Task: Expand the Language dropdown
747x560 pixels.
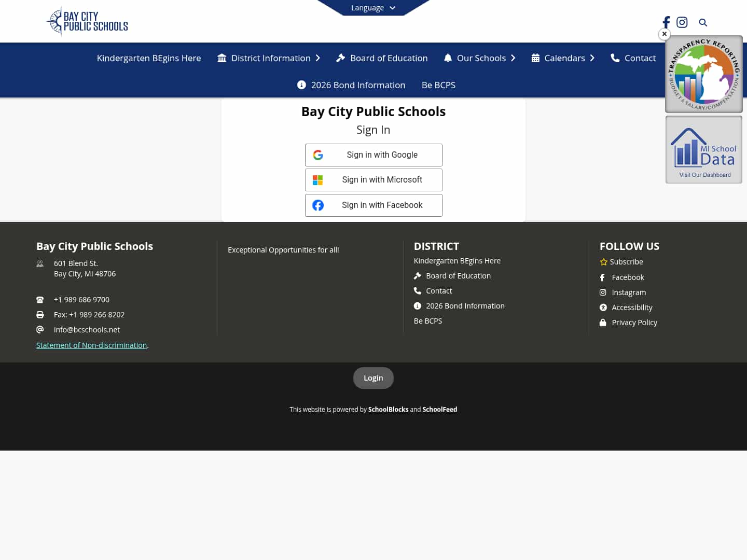Action: tap(374, 8)
